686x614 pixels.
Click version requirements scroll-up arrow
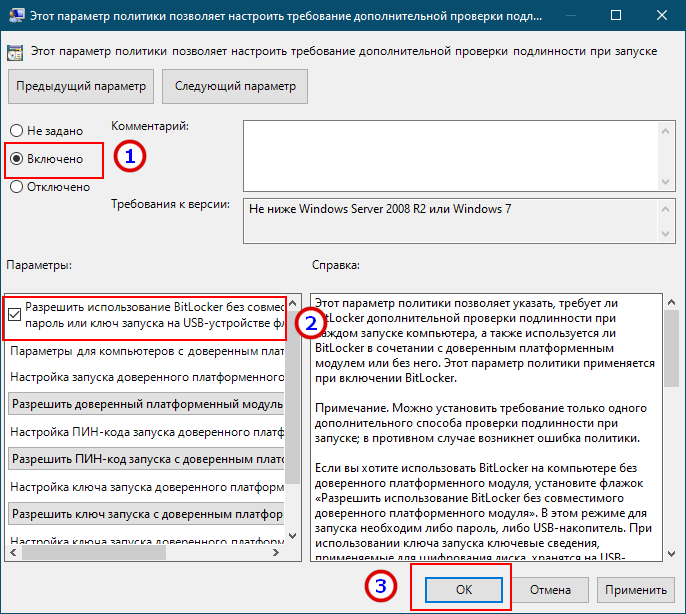click(x=665, y=209)
